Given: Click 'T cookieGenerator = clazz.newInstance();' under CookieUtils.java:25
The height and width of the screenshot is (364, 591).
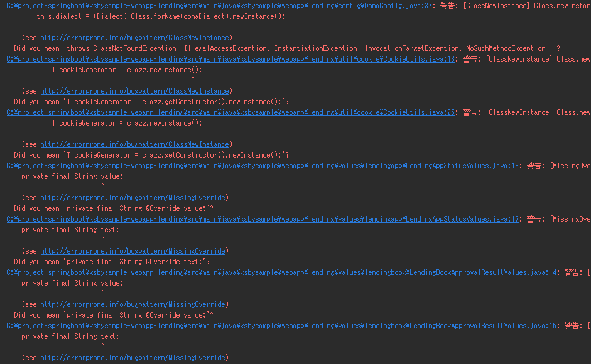Looking at the screenshot, I should [127, 123].
